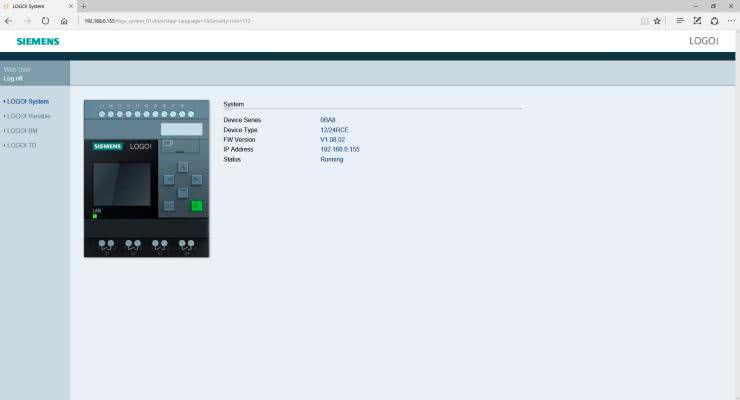
Task: Open the browser Share icon
Action: [x=714, y=20]
